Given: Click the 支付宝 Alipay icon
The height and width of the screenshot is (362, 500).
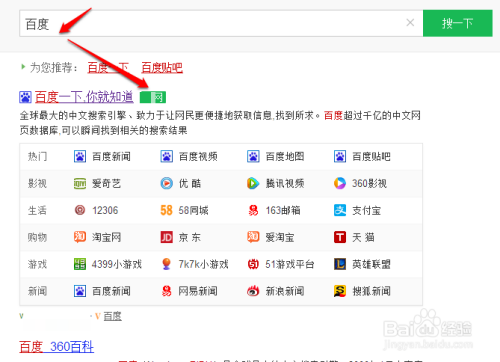Looking at the screenshot, I should pos(340,210).
